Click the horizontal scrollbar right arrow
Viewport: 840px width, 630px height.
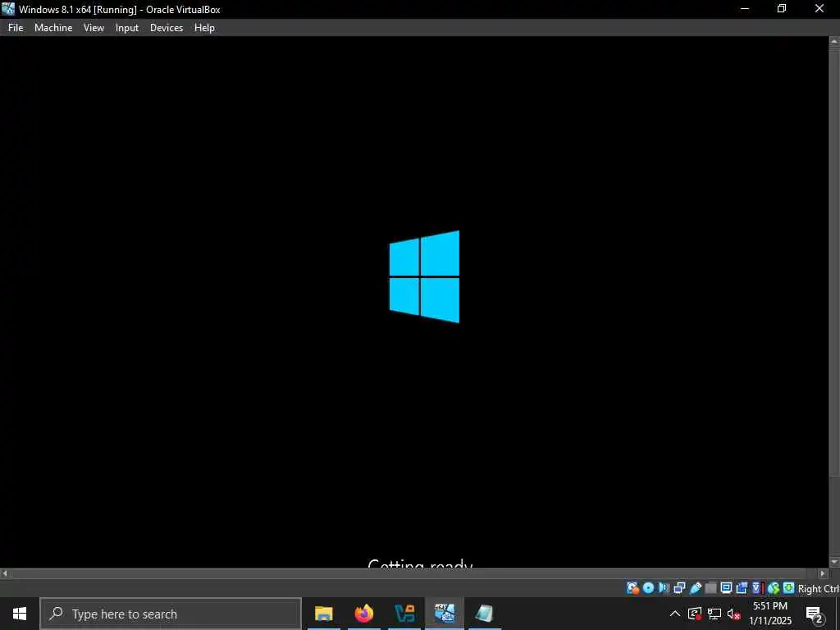824,573
